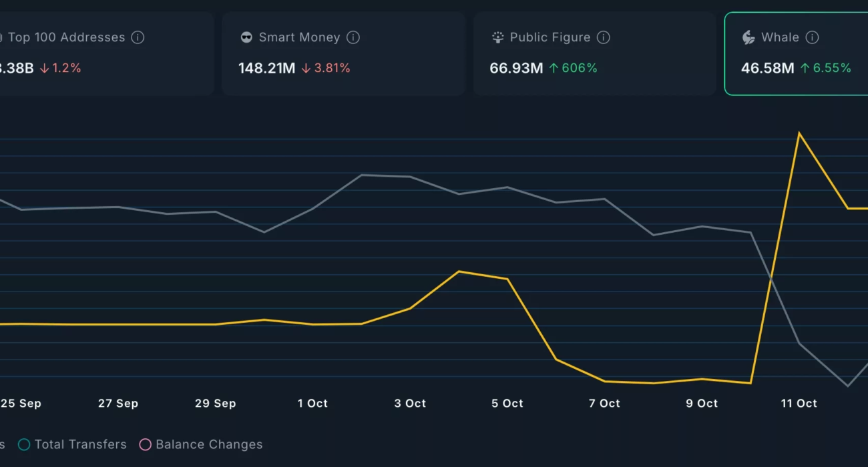Image resolution: width=868 pixels, height=467 pixels.
Task: Toggle the Total Transfers legend circle
Action: click(24, 444)
